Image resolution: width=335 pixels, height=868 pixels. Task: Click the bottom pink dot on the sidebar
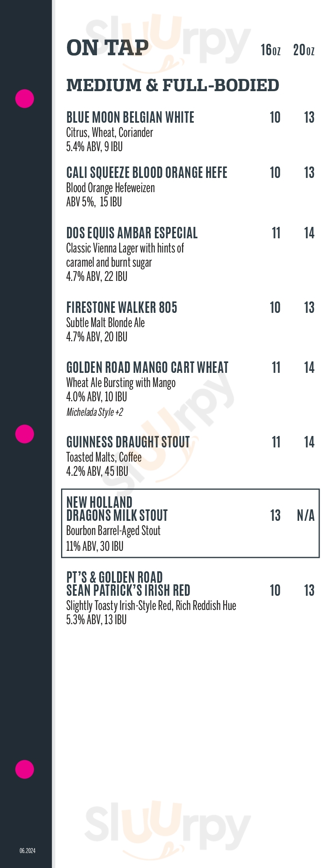24,769
